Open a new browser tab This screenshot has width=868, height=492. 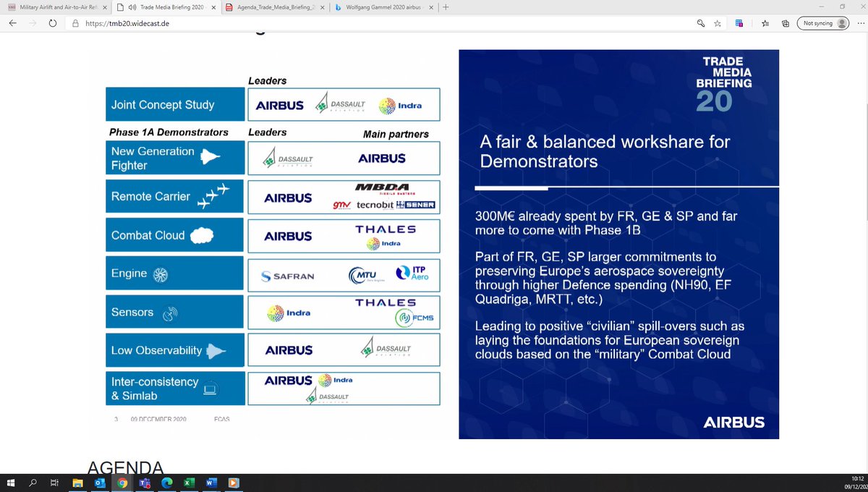click(x=445, y=7)
